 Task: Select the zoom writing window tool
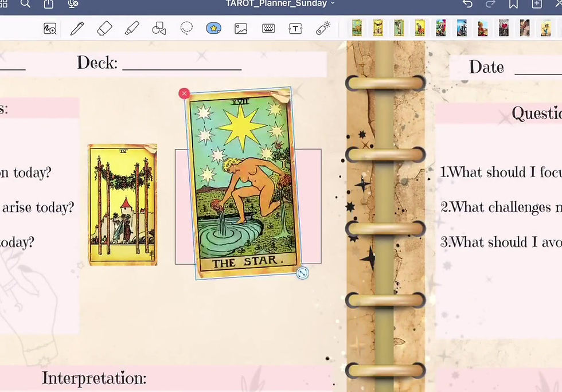pos(50,28)
